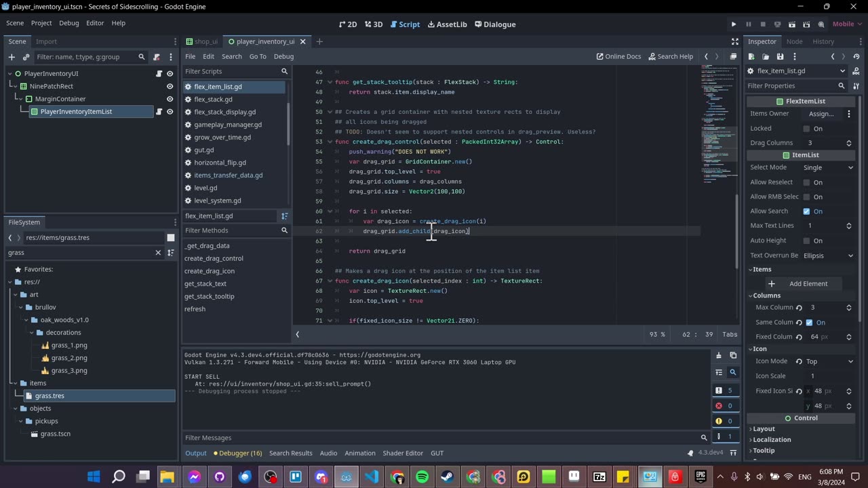
Task: Switch to the History tab
Action: [823, 41]
